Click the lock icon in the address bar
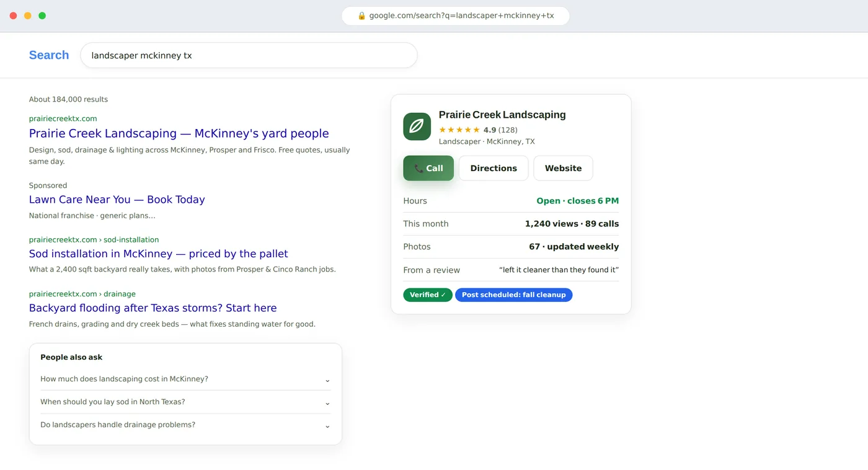Screen dimensions: 868x470 pyautogui.click(x=362, y=16)
